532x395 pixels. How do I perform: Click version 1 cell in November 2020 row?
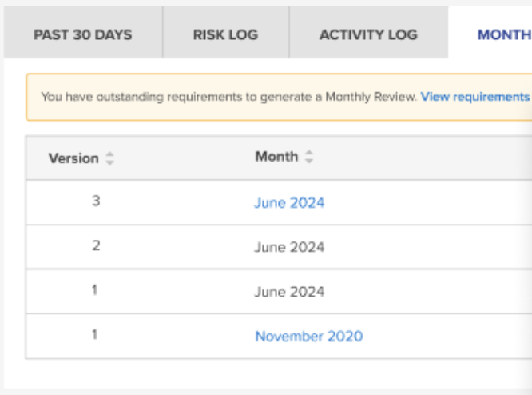[95, 334]
